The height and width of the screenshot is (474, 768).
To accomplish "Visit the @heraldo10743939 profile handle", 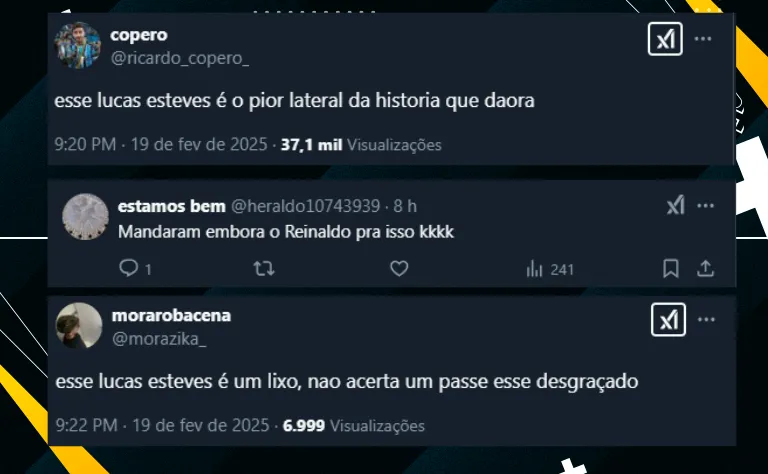I will click(305, 206).
